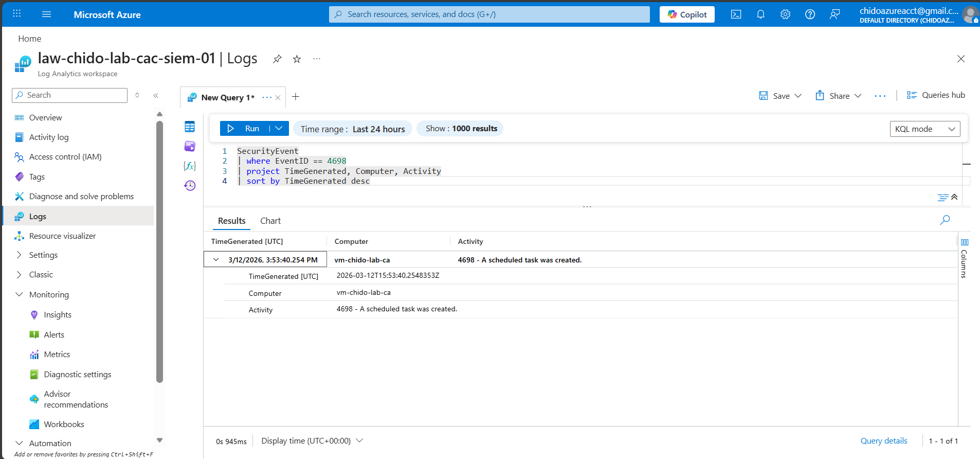980x459 pixels.
Task: Open Cloud Shell from the top bar
Action: pos(736,14)
